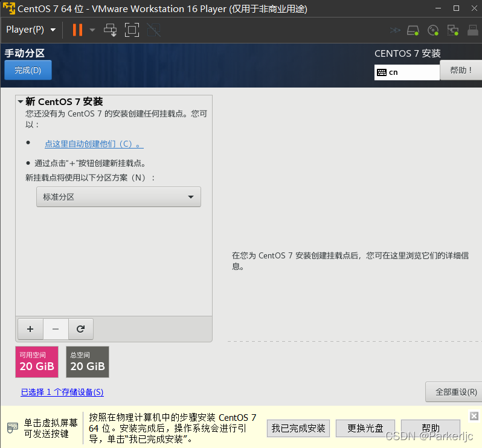
Task: Click the disabled Unity mode icon
Action: point(153,30)
